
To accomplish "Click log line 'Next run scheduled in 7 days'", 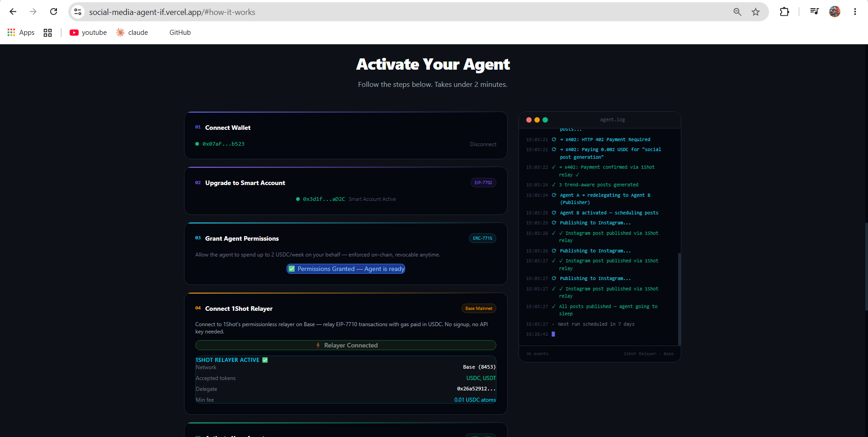I will (596, 324).
